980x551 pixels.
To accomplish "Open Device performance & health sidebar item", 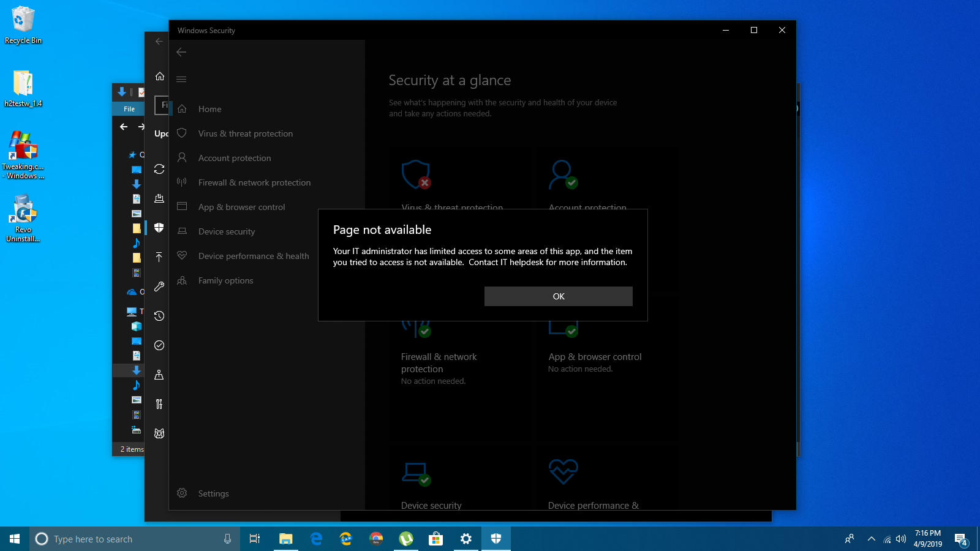I will [x=267, y=256].
